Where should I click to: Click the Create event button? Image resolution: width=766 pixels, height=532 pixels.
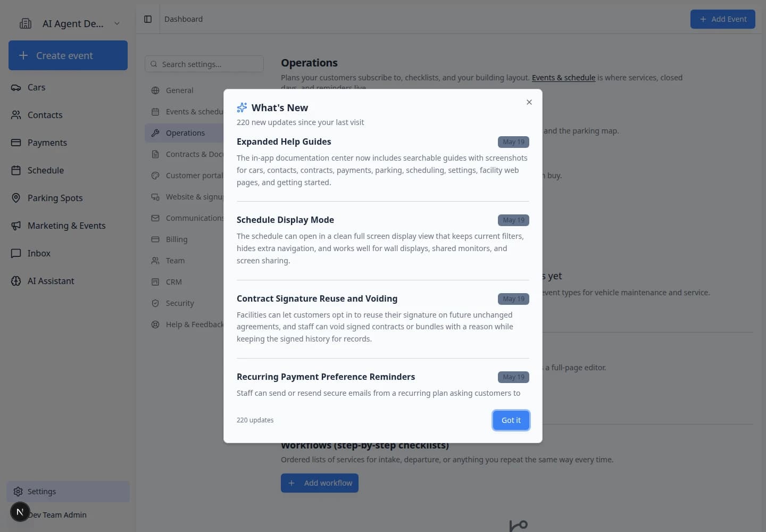tap(68, 55)
